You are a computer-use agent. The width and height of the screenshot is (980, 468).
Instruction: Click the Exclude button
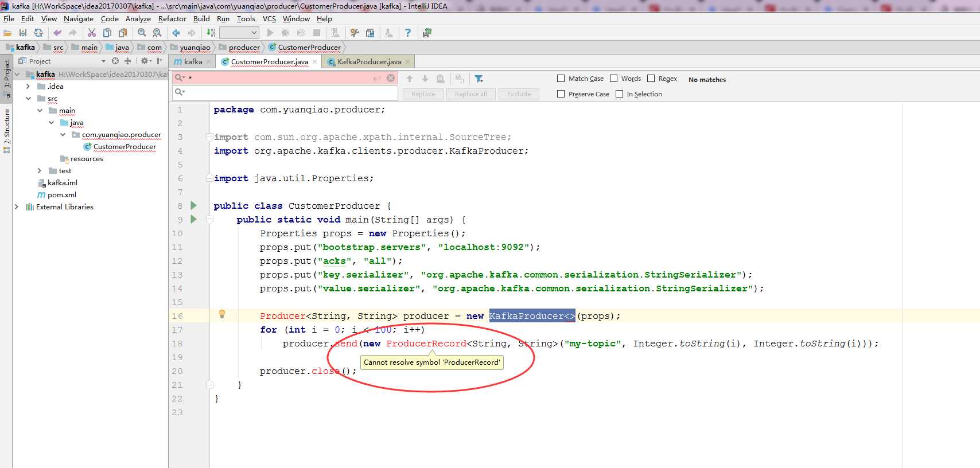click(519, 94)
